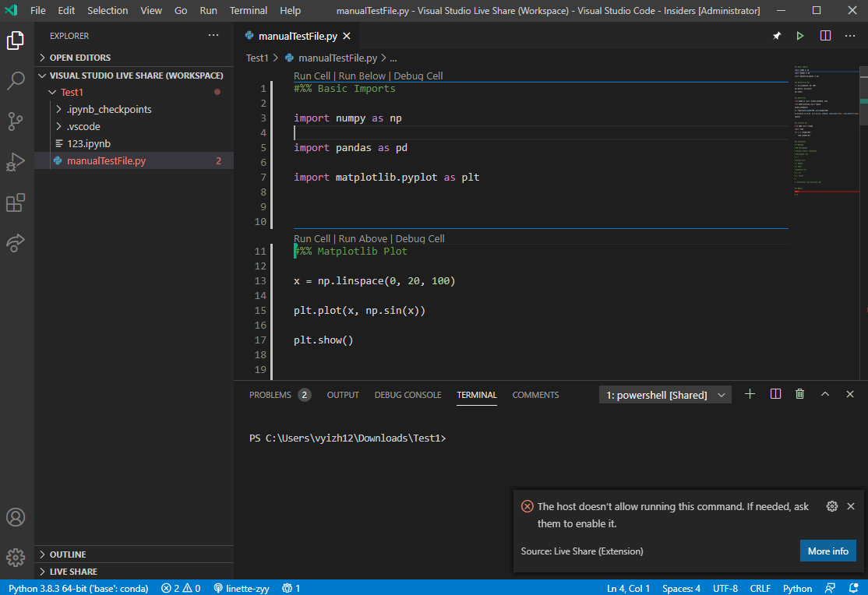Image resolution: width=868 pixels, height=595 pixels.
Task: Click linette-zyy Live Share session in status bar
Action: click(x=242, y=588)
